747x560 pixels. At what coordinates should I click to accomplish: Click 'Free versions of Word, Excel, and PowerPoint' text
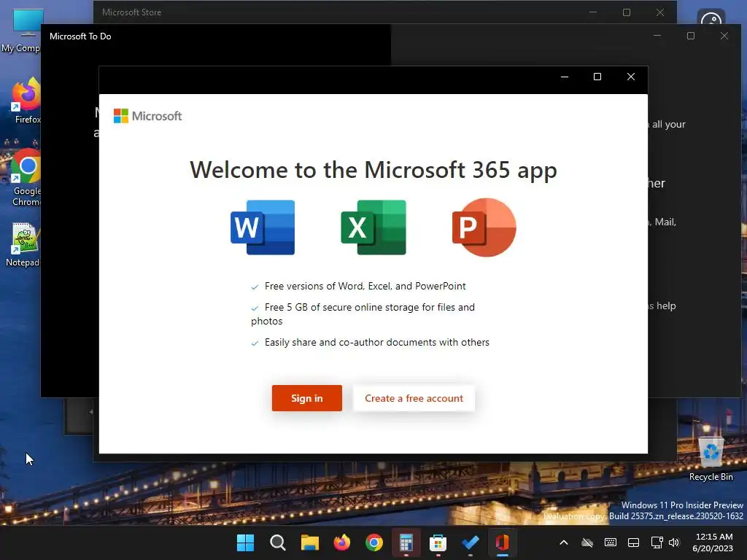point(365,286)
